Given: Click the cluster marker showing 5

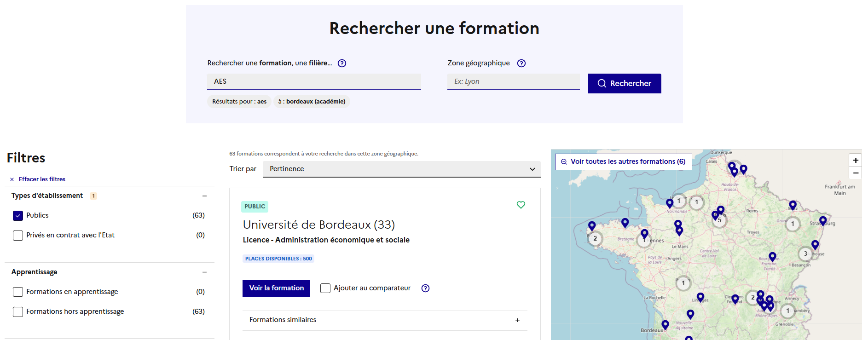Looking at the screenshot, I should pyautogui.click(x=719, y=220).
